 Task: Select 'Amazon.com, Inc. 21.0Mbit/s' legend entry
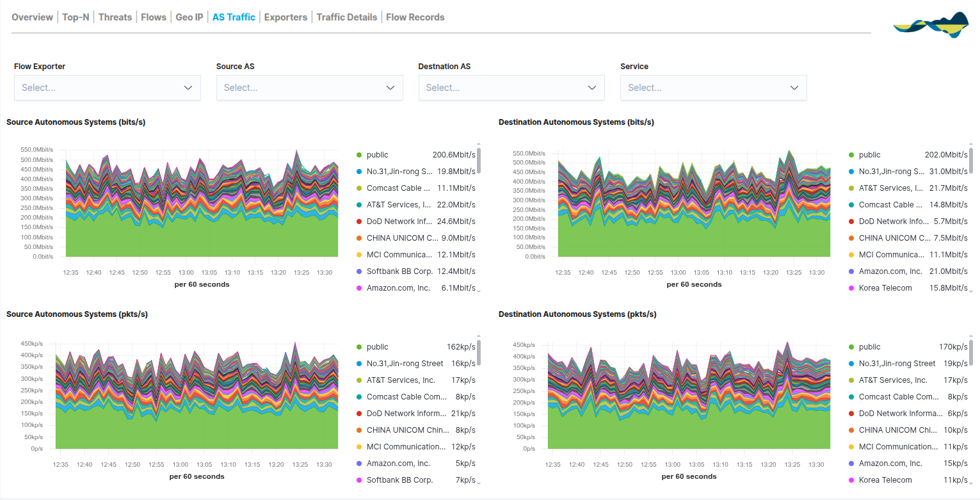pos(908,271)
